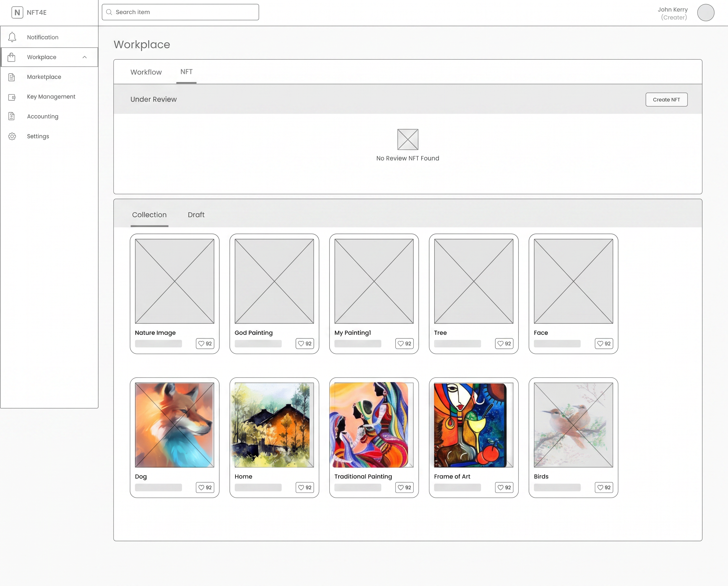Viewport: 728px width, 586px height.
Task: Click the Birds title text
Action: (541, 477)
